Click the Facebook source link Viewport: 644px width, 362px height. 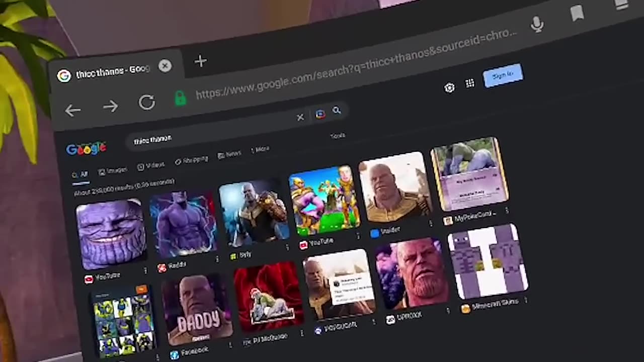pos(190,353)
